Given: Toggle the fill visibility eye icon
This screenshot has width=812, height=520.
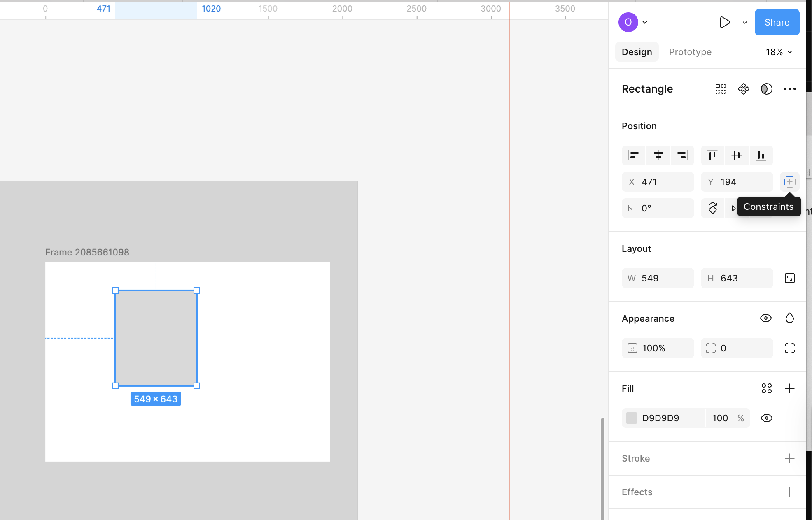Looking at the screenshot, I should point(766,418).
